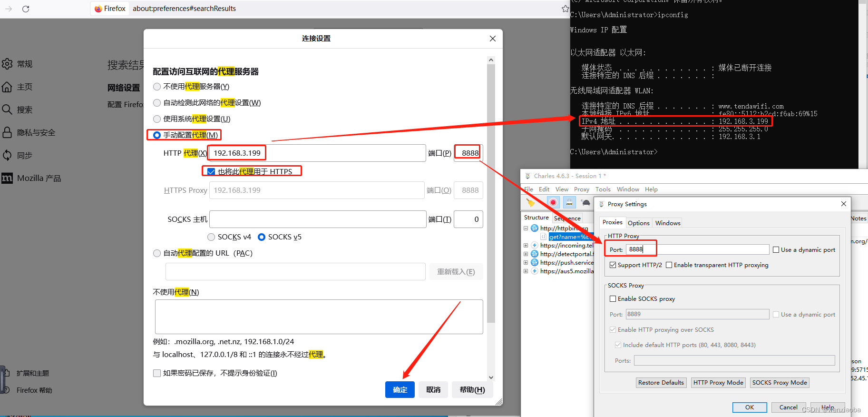
Task: Click the Charles clear session broom icon
Action: pyautogui.click(x=530, y=203)
